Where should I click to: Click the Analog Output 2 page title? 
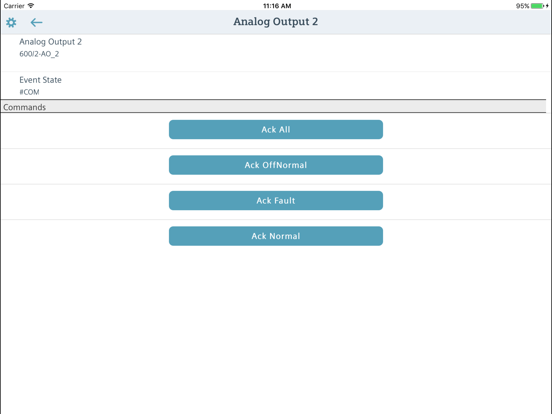pyautogui.click(x=276, y=21)
